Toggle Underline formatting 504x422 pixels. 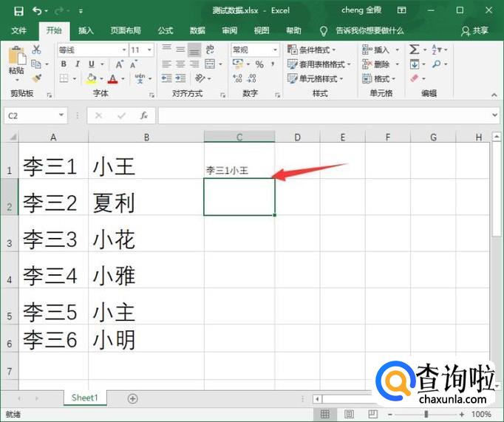(x=89, y=64)
